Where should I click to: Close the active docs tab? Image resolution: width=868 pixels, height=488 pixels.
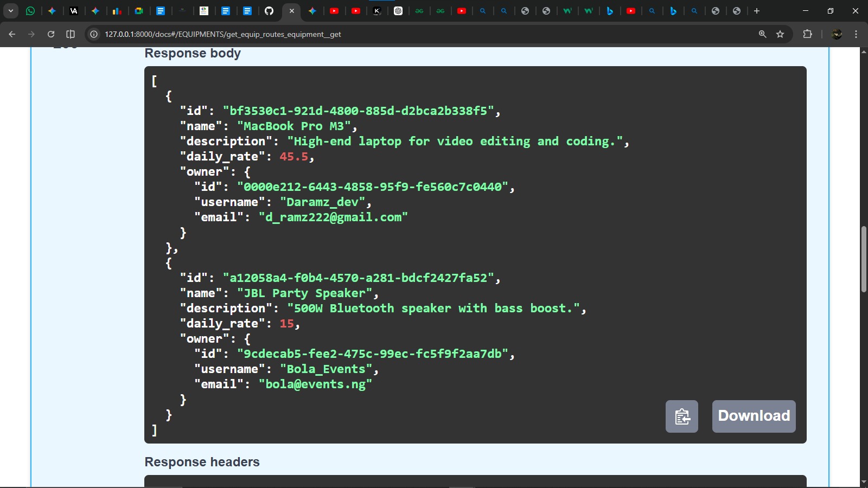(292, 11)
